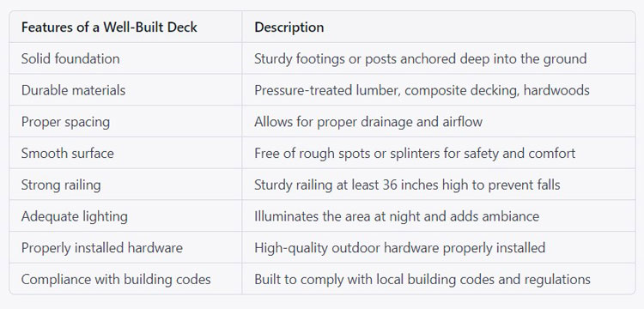This screenshot has height=309, width=644.
Task: Click the 'Compliance with building codes' cell
Action: coord(116,280)
